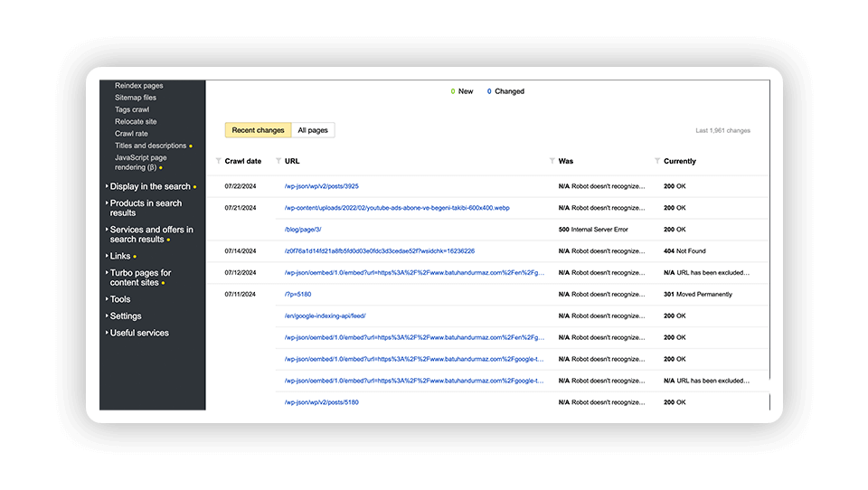Open Tags crawl in sidebar
Viewport: 868px width, 490px height.
(x=132, y=109)
